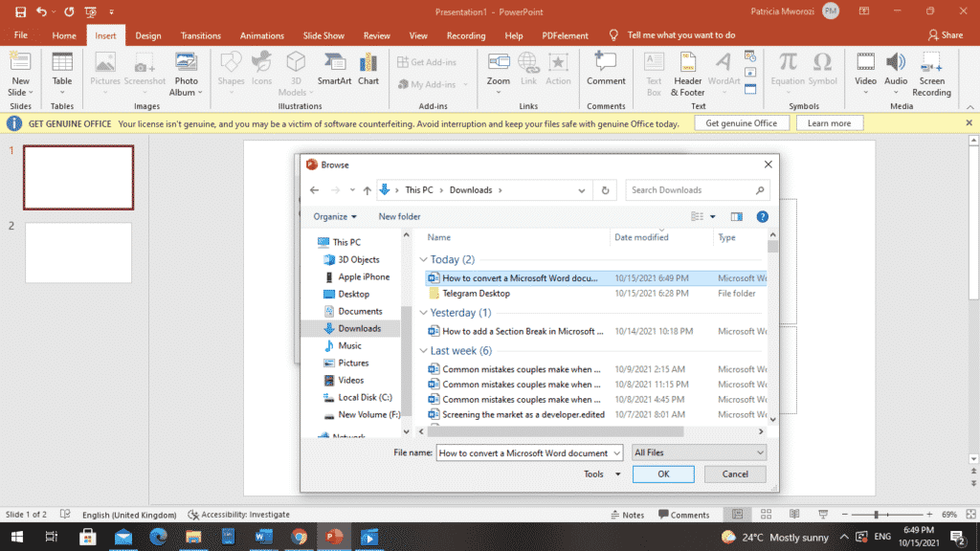
Task: Click the Windows Start button
Action: (x=17, y=537)
